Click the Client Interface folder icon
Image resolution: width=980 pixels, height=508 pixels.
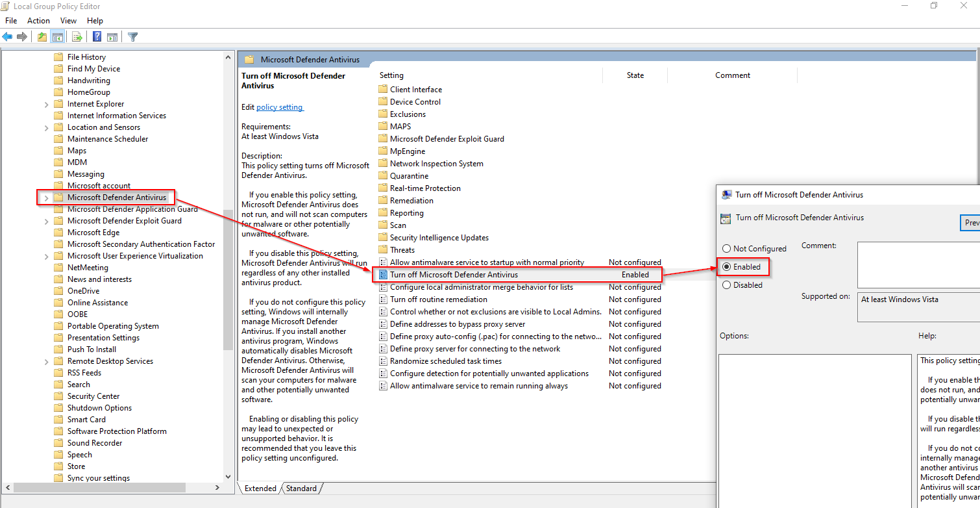(383, 90)
